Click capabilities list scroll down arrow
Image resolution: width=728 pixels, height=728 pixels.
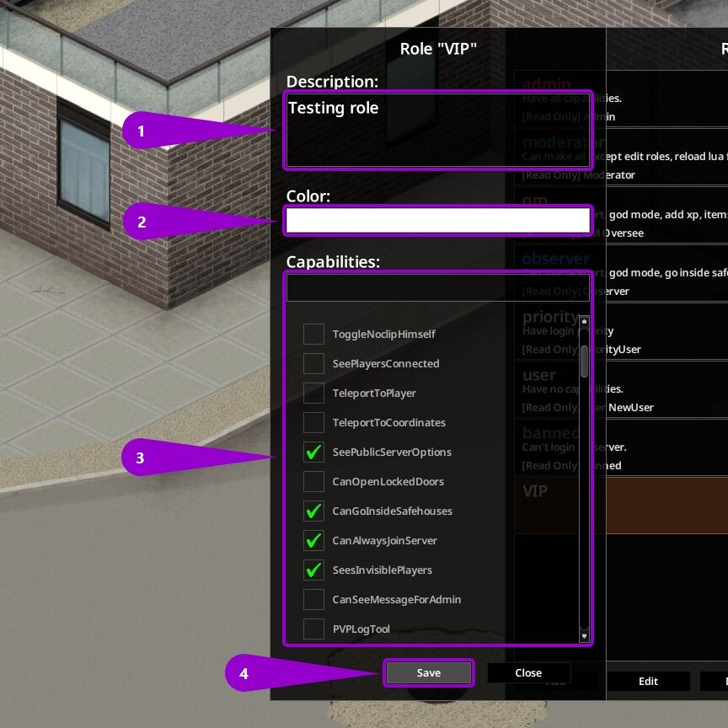[x=584, y=636]
